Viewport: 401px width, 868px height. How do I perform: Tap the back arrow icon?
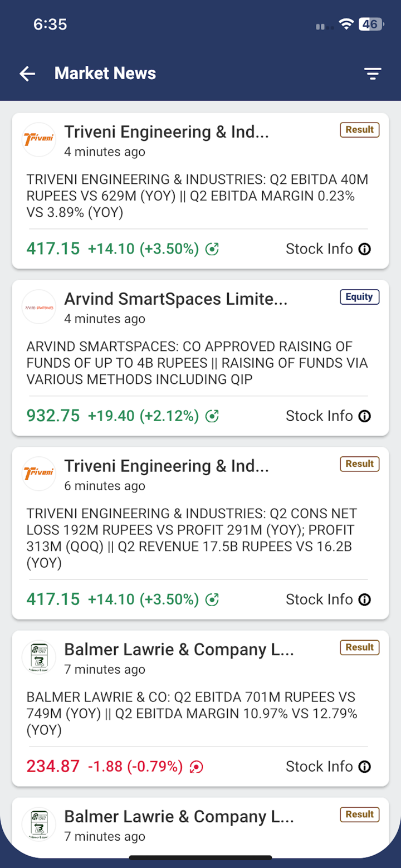(x=27, y=74)
